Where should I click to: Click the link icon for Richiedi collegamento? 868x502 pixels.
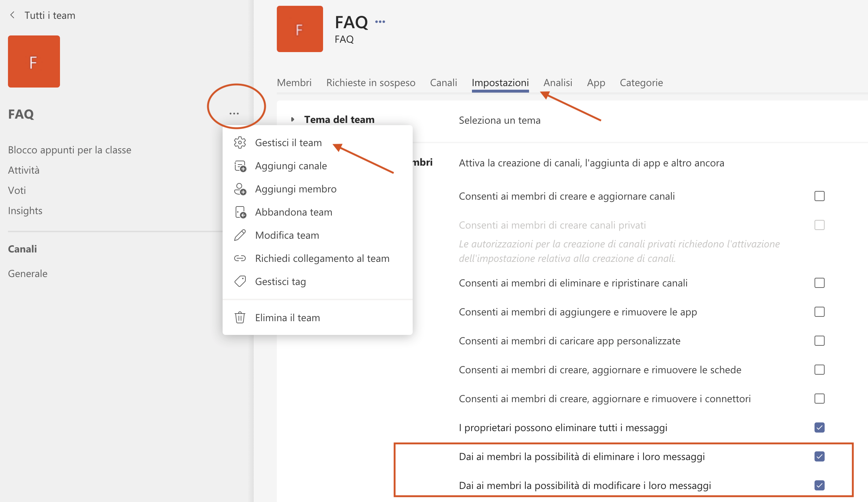[x=240, y=258]
